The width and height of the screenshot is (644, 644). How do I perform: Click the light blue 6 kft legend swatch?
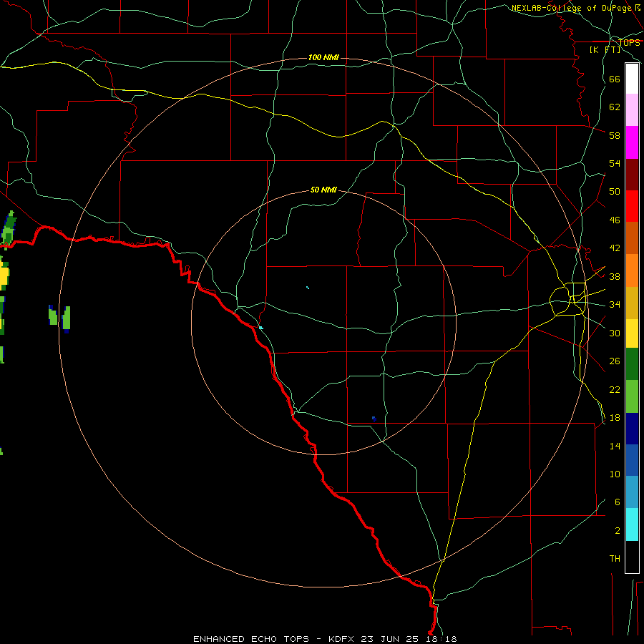pos(632,492)
